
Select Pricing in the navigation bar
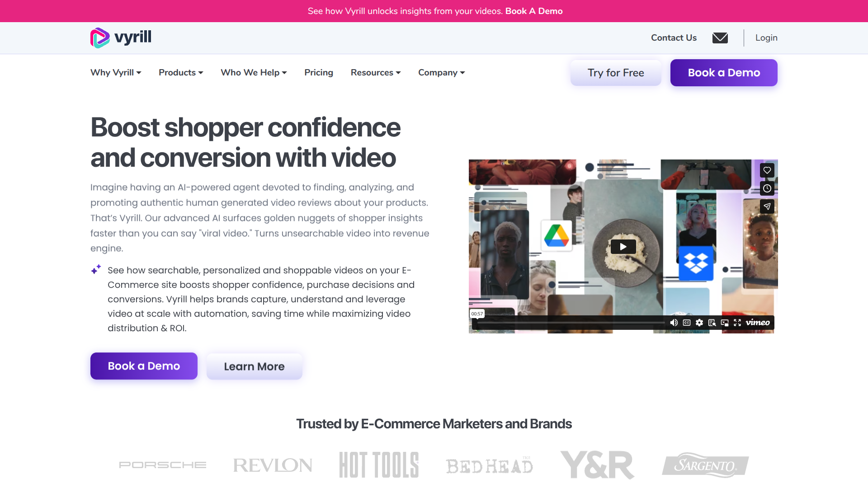(x=319, y=72)
